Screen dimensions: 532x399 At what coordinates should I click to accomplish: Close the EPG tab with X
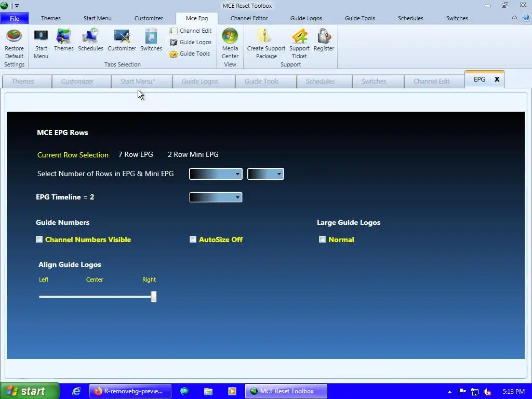(497, 79)
